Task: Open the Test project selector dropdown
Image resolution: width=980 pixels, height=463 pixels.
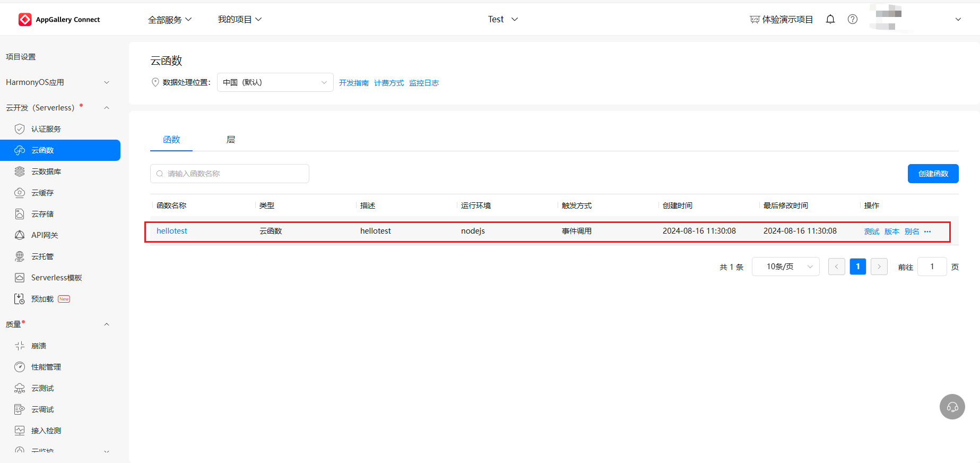Action: 503,20
